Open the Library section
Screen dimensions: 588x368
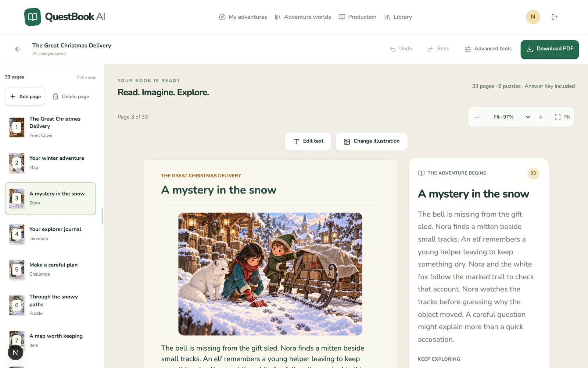click(x=398, y=17)
